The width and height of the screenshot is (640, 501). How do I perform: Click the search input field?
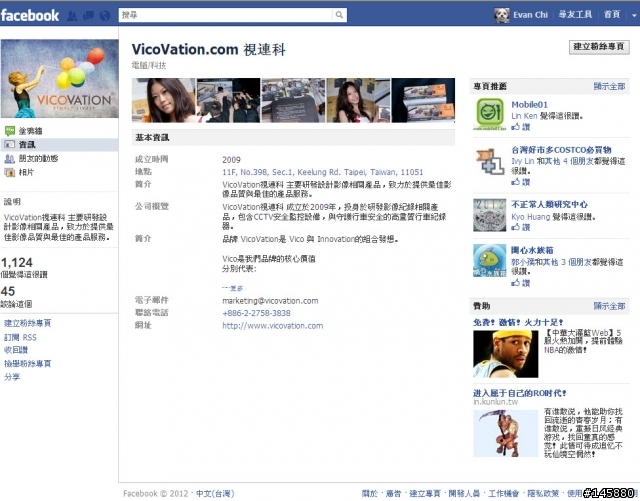tap(226, 15)
